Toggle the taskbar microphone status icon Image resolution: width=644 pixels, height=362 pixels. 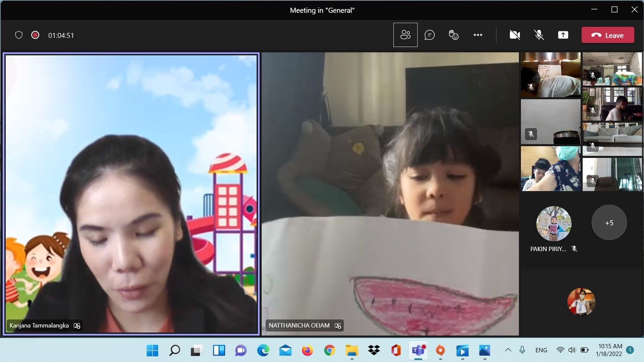click(522, 350)
